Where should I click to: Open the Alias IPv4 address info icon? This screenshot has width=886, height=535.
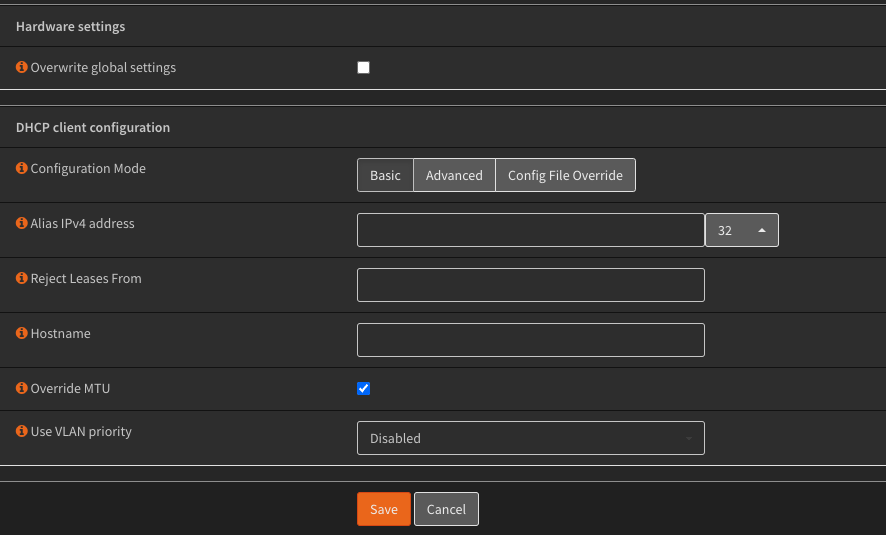(x=21, y=223)
